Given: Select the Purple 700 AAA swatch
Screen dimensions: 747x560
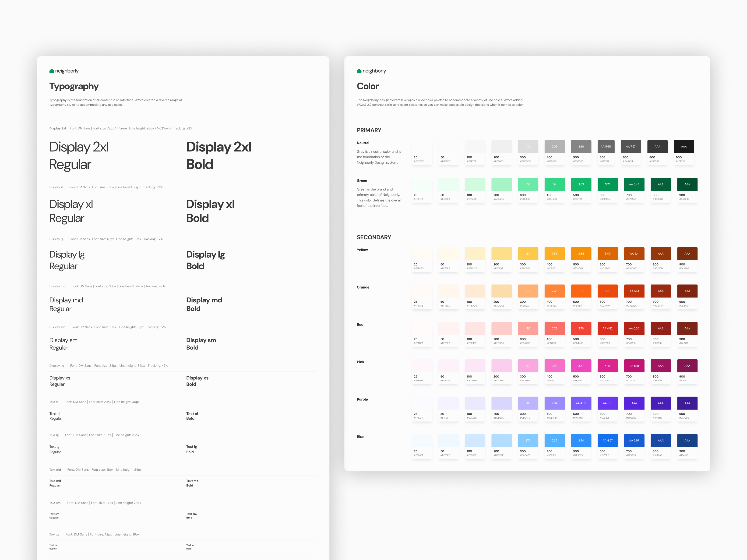Looking at the screenshot, I should [634, 403].
